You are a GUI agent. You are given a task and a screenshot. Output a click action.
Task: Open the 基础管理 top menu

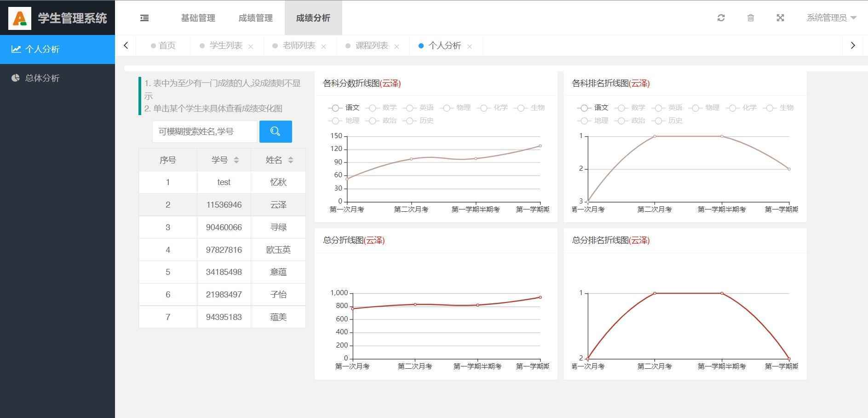[x=198, y=18]
